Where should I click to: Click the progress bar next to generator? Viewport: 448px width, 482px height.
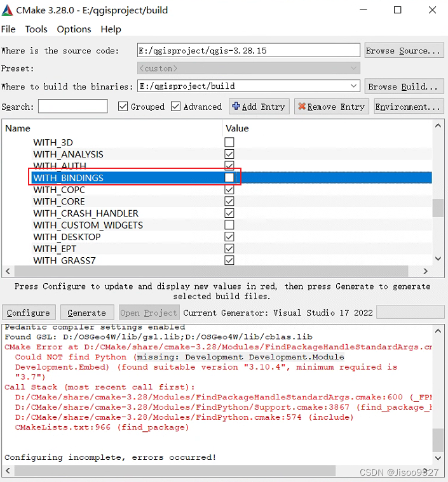point(410,312)
